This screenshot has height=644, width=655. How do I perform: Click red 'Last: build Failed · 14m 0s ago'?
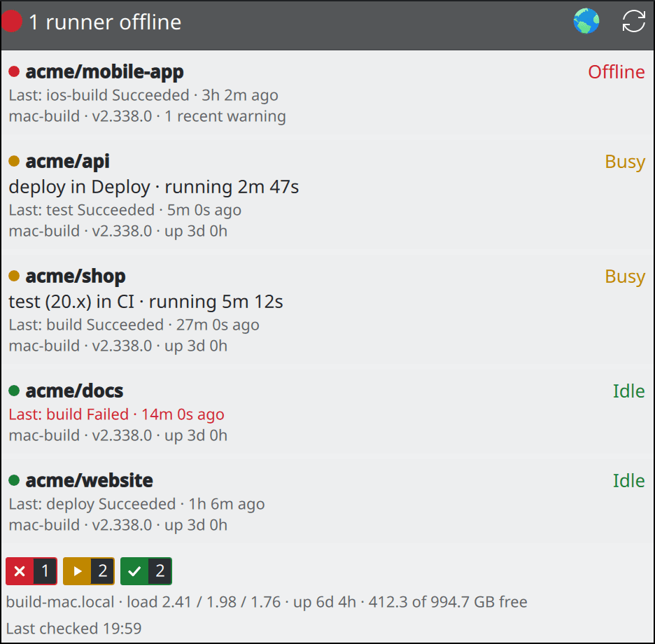click(116, 414)
